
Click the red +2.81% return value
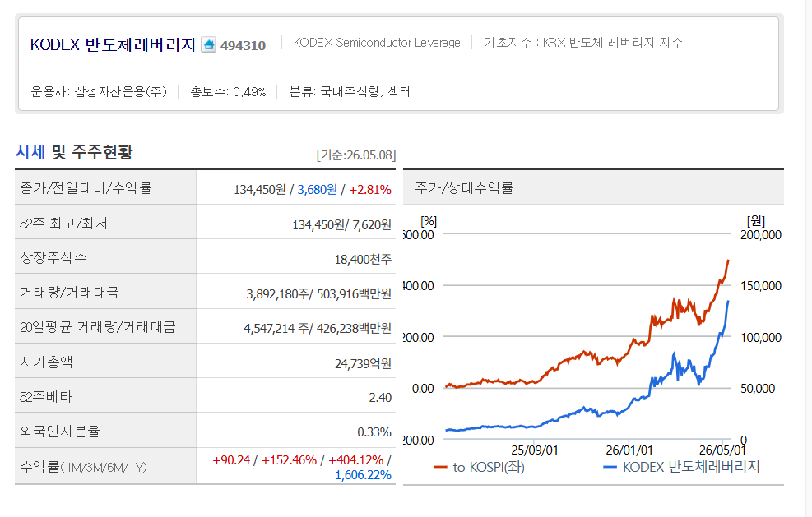pos(369,189)
